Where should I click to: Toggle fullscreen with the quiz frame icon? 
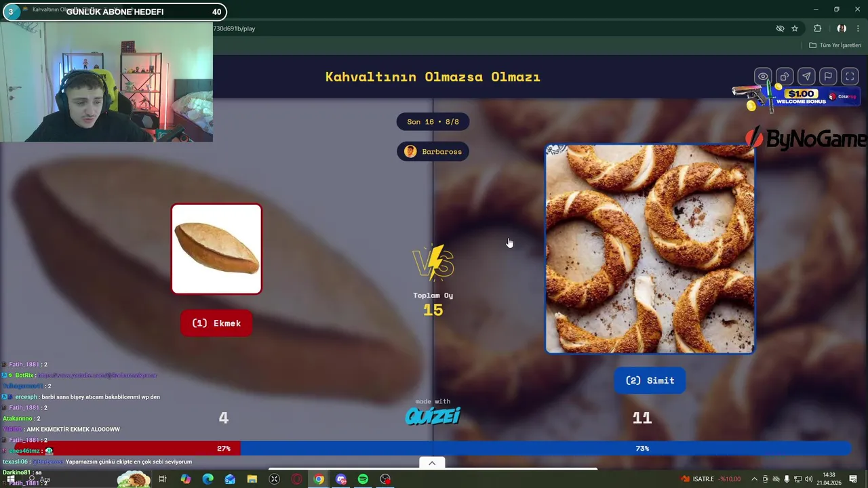click(x=850, y=77)
